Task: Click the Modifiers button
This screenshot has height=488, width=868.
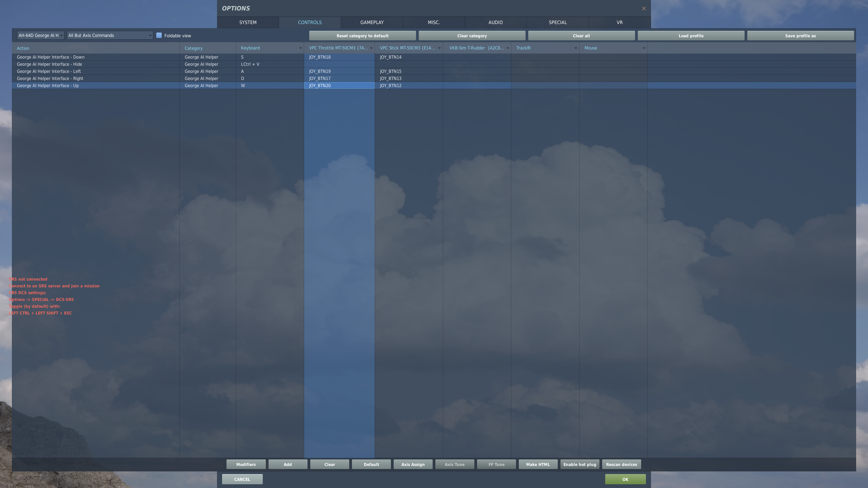Action: [x=246, y=464]
